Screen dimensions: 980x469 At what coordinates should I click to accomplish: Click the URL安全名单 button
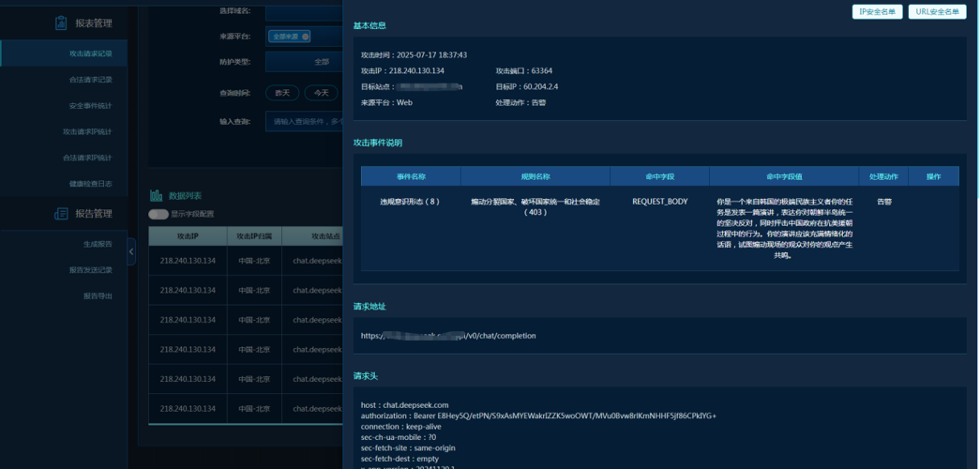point(937,11)
